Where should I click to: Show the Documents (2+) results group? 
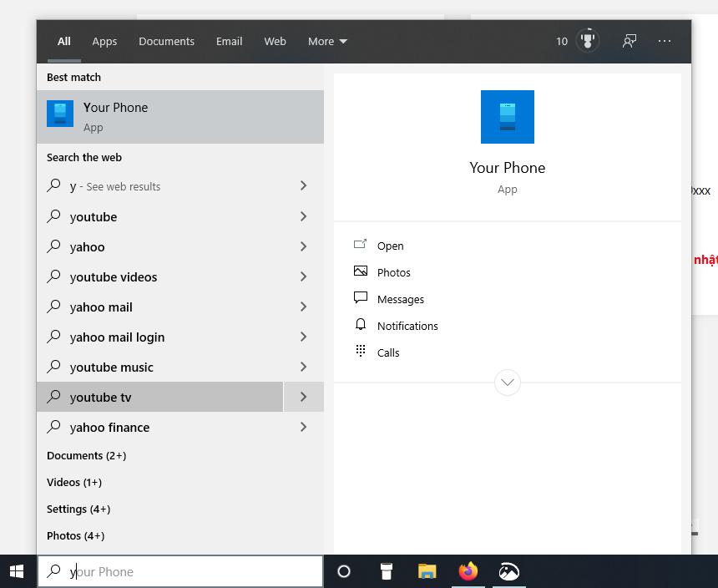(87, 456)
